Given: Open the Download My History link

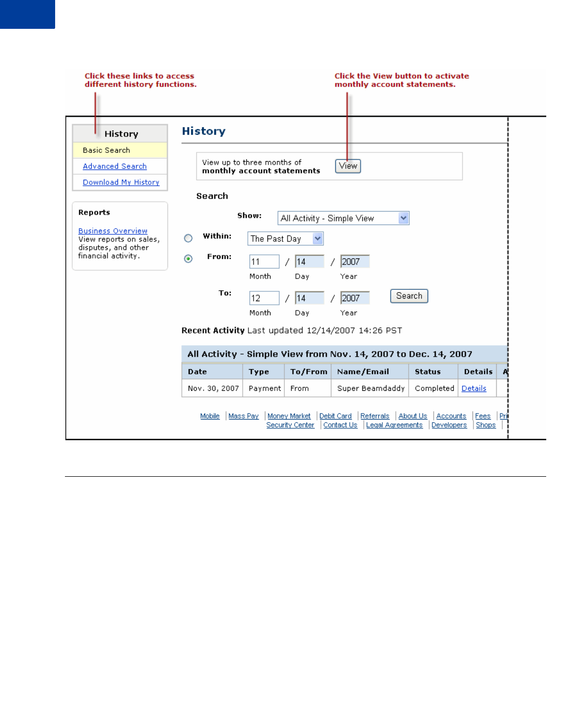Looking at the screenshot, I should (121, 182).
